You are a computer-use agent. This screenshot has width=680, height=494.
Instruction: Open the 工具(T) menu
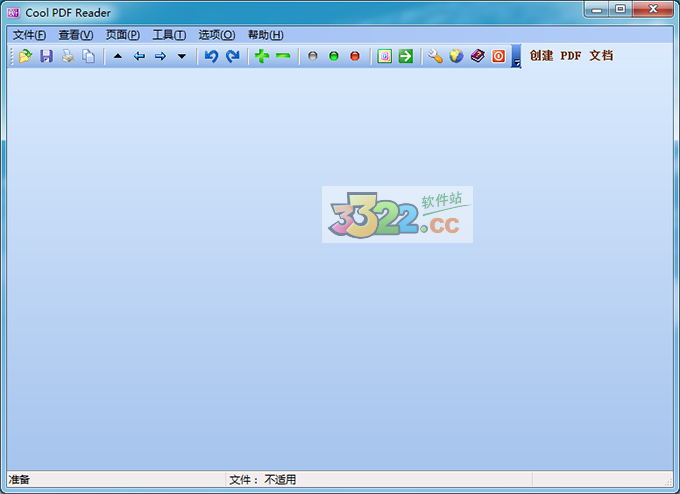[169, 35]
